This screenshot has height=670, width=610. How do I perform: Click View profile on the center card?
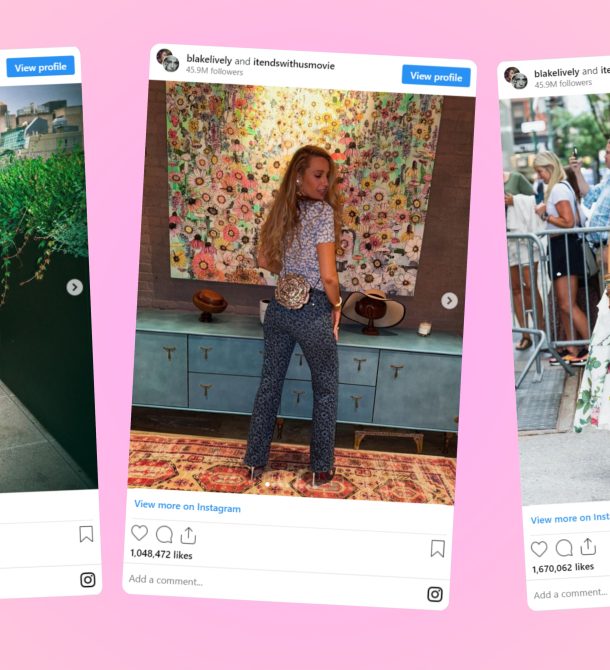[x=436, y=76]
